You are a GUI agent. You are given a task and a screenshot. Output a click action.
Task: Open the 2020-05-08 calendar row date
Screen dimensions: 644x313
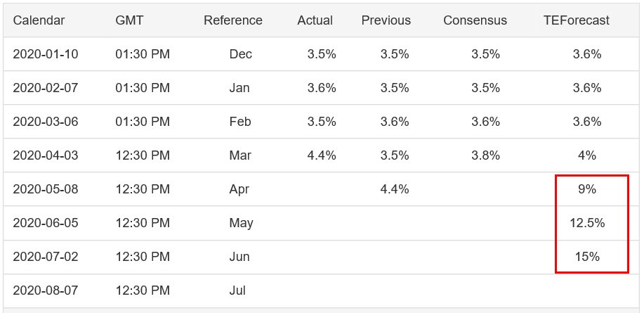click(46, 189)
